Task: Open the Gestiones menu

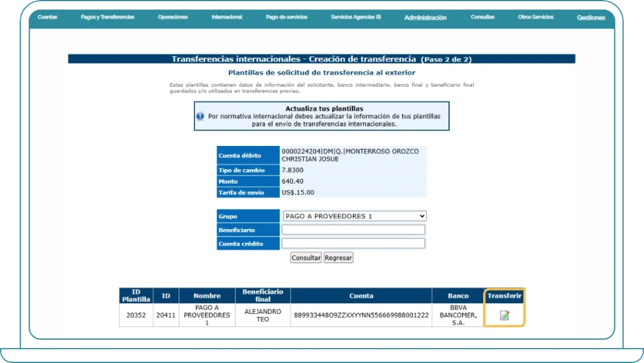Action: pos(590,18)
